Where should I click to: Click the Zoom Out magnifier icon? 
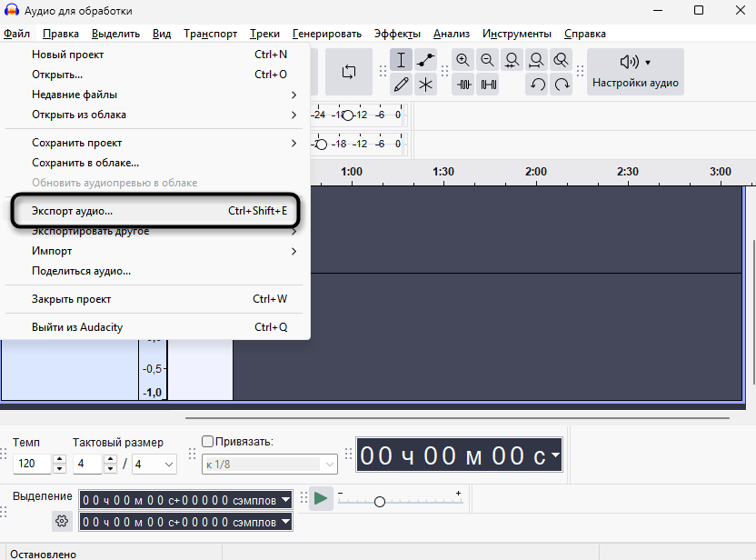pyautogui.click(x=487, y=60)
